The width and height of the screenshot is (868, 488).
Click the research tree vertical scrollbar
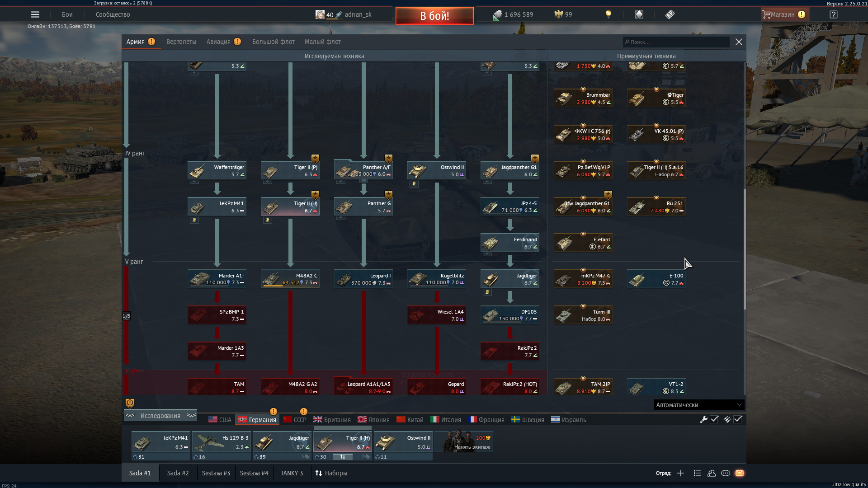point(744,249)
